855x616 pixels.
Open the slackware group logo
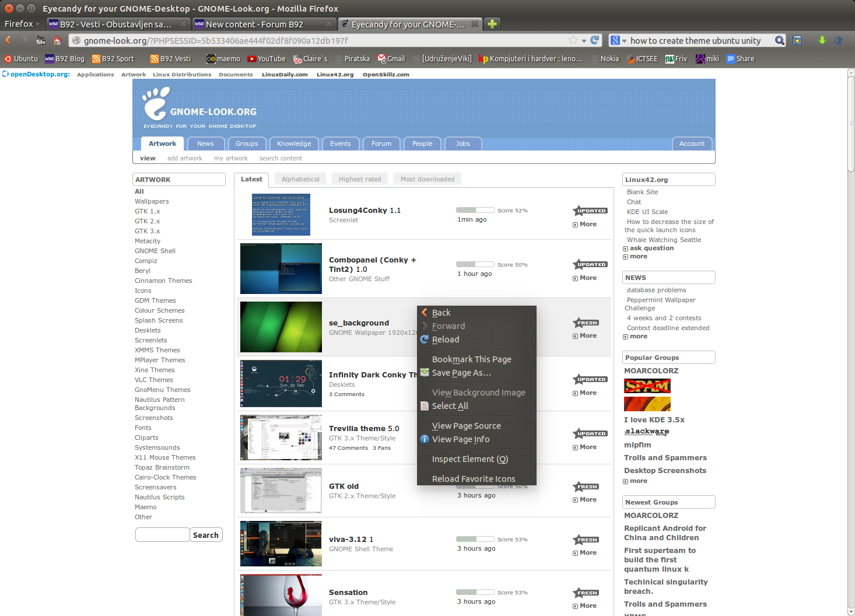(647, 432)
